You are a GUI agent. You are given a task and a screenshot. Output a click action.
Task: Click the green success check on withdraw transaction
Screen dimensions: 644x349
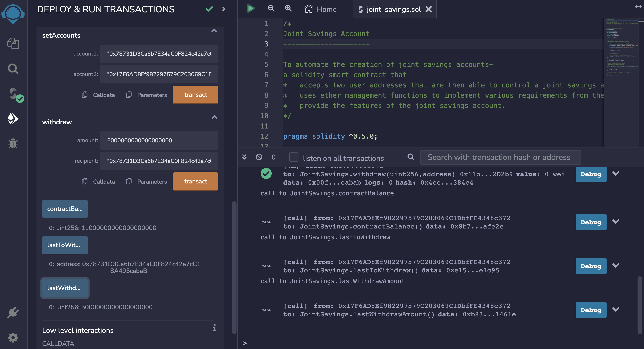pos(266,174)
